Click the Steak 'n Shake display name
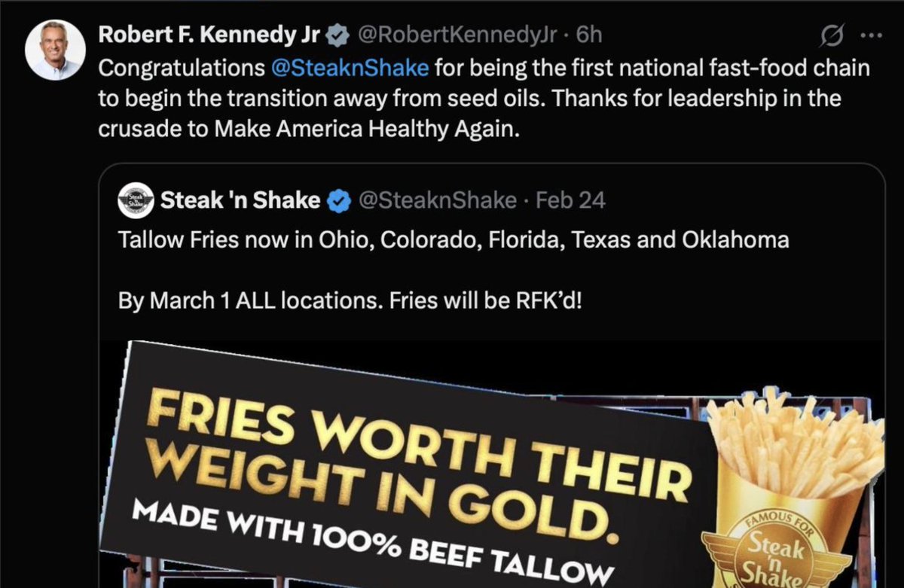Screen dimensions: 904x588 click(x=241, y=200)
